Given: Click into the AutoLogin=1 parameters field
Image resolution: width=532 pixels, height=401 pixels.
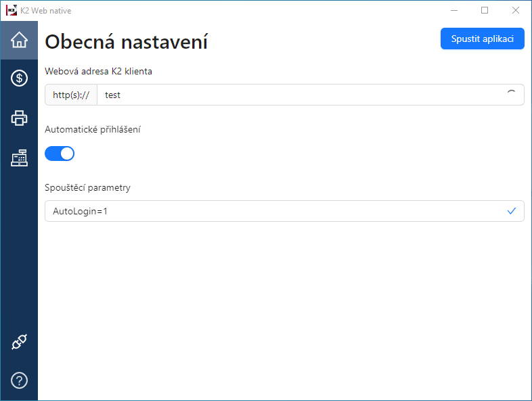Looking at the screenshot, I should (x=271, y=211).
